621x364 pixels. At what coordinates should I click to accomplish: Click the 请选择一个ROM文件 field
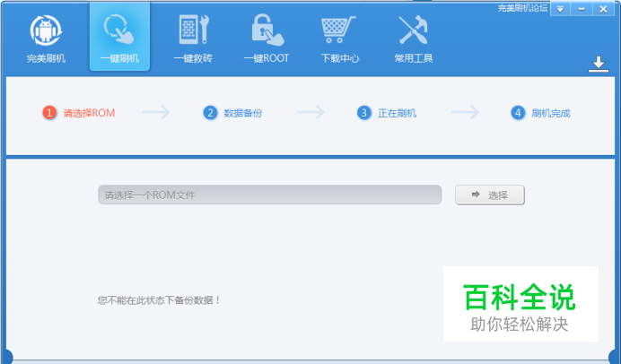tap(270, 195)
